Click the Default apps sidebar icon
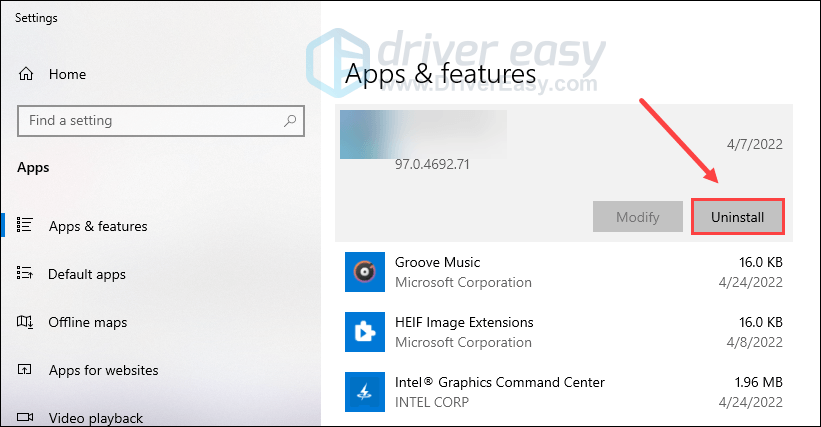 coord(25,273)
